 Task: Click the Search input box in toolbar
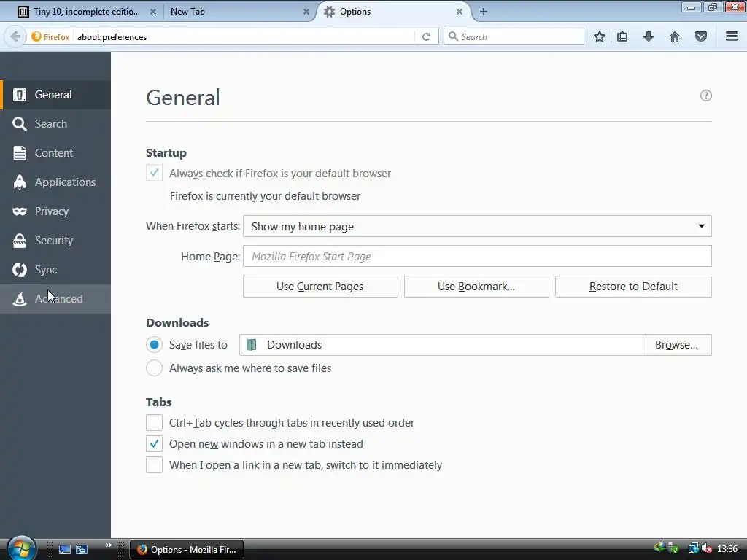514,36
